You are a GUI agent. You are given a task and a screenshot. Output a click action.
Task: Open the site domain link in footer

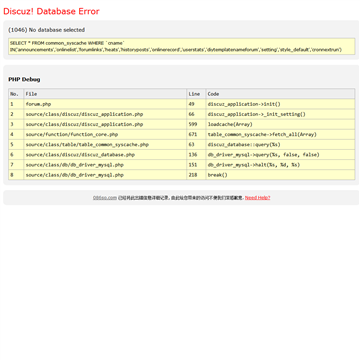pos(105,198)
